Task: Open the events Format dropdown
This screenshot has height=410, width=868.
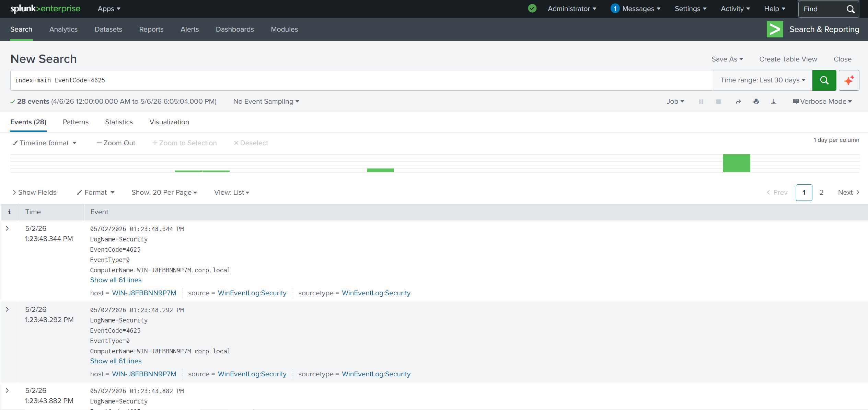Action: [96, 193]
